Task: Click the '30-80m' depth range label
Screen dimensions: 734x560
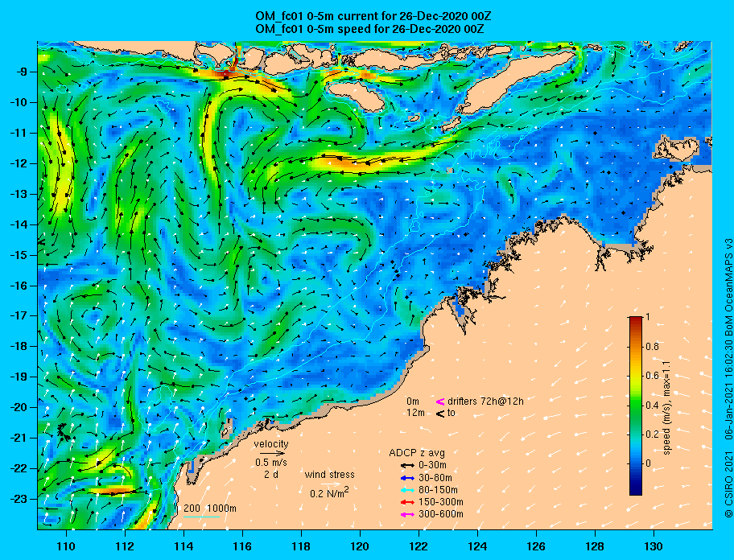Action: click(x=435, y=478)
